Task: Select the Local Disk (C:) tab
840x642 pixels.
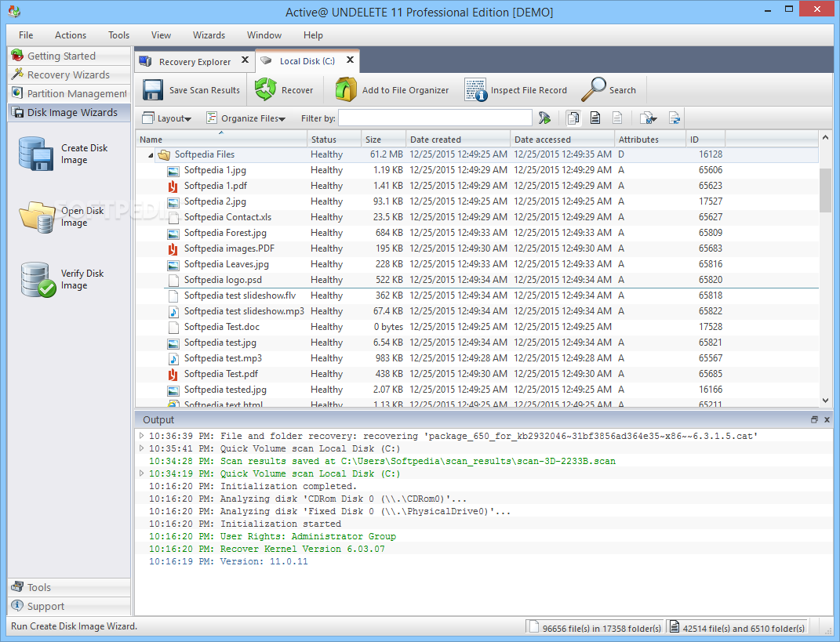Action: point(307,61)
